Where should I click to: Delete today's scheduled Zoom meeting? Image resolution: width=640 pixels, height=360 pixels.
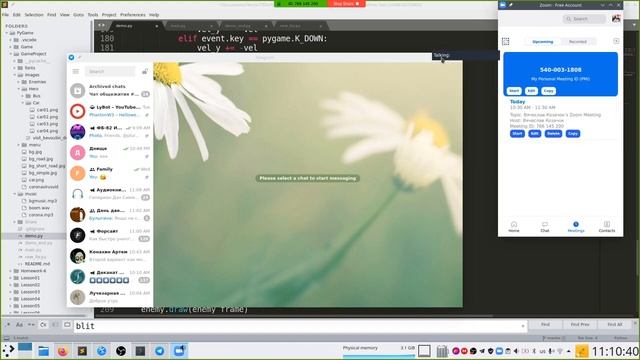point(553,133)
